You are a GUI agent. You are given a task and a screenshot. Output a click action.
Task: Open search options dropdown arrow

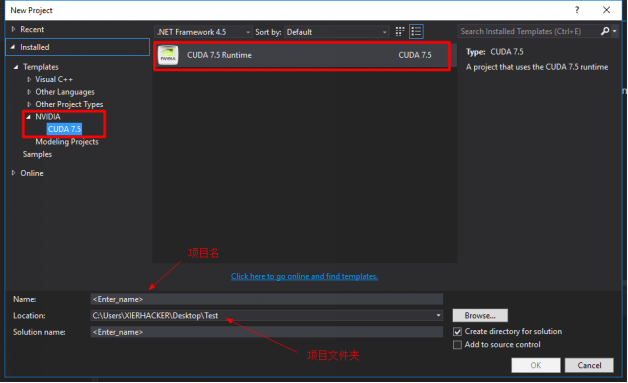pyautogui.click(x=614, y=31)
